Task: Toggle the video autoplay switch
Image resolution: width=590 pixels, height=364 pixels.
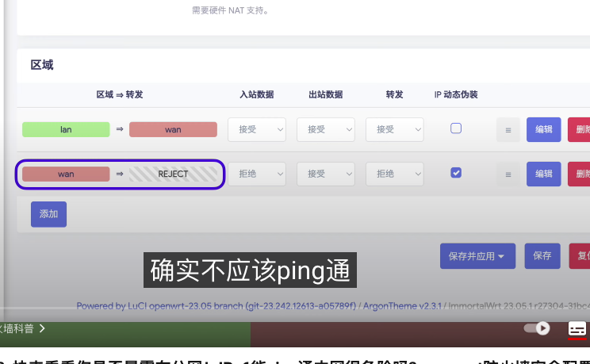Action: pyautogui.click(x=538, y=328)
